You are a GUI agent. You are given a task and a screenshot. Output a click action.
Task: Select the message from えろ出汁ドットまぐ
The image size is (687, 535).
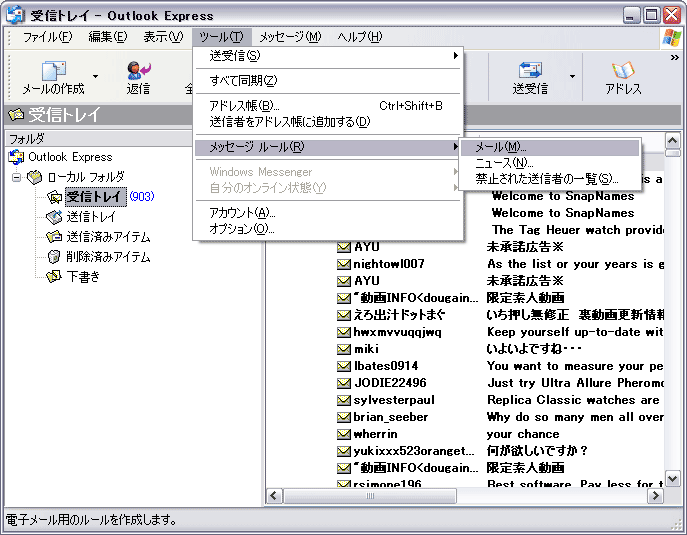pyautogui.click(x=400, y=315)
